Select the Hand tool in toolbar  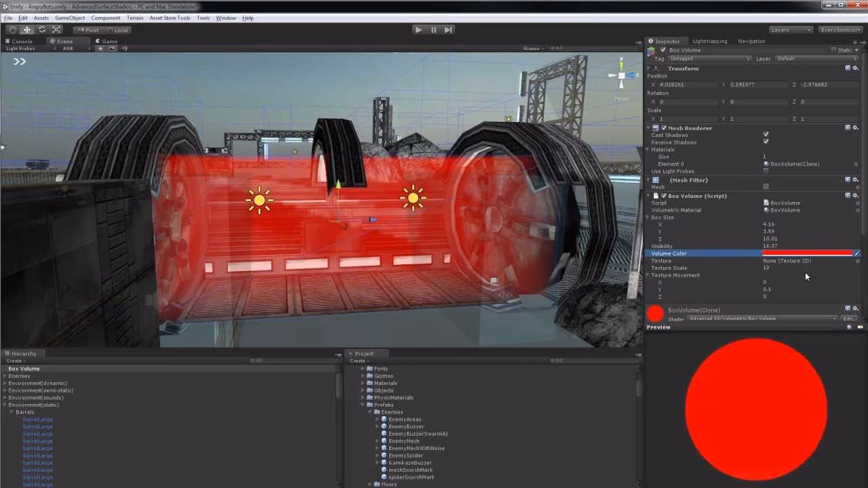point(12,30)
